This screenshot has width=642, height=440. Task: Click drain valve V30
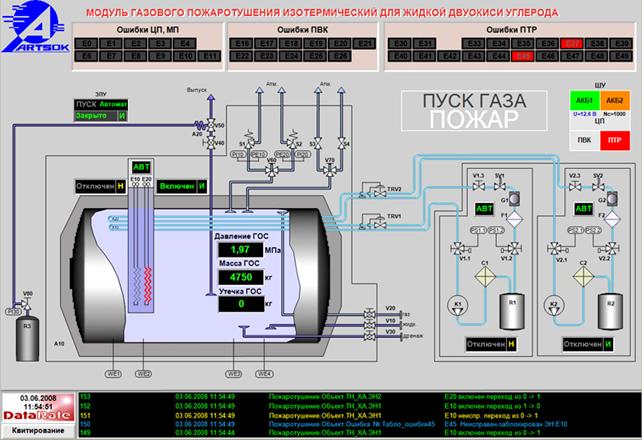369,336
